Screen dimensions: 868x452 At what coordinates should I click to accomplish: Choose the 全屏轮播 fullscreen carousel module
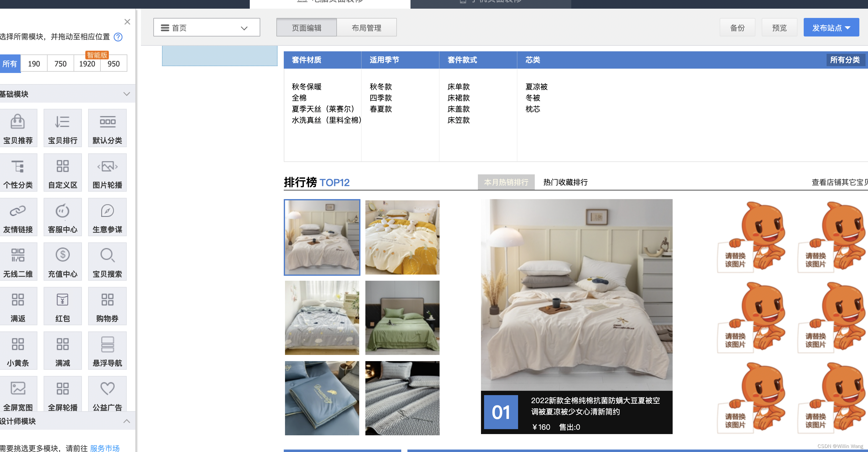[x=62, y=394]
